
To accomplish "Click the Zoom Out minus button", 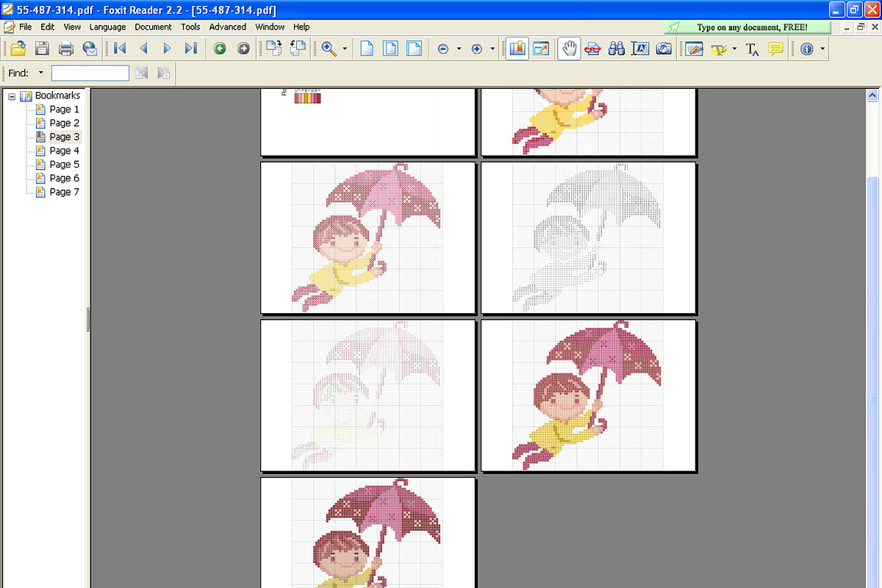I will click(x=443, y=49).
